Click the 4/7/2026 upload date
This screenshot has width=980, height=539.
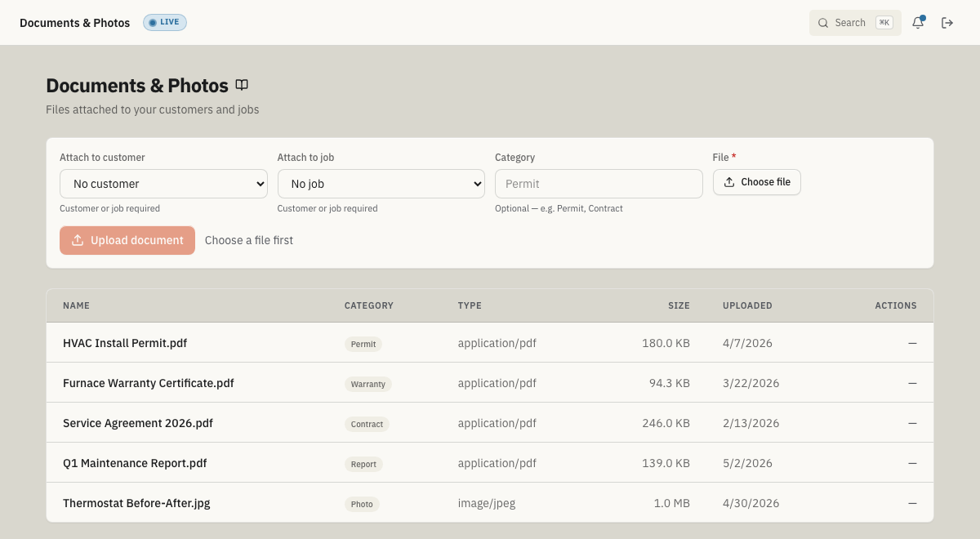pos(747,343)
